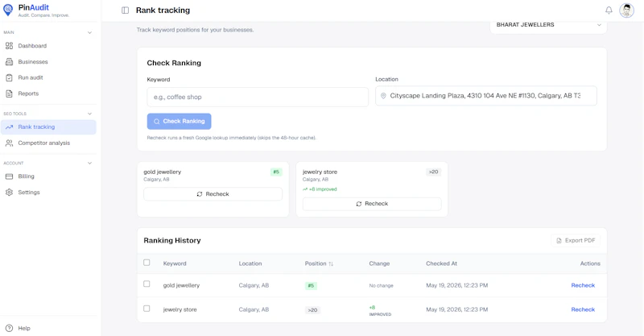The width and height of the screenshot is (644, 336).
Task: Click the Location input field
Action: (x=486, y=96)
